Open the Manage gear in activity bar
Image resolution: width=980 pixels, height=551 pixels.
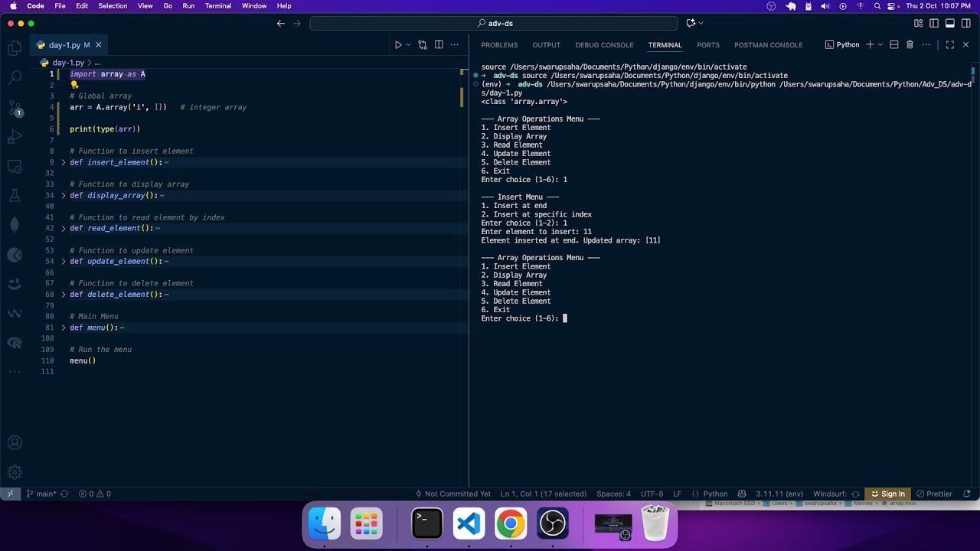click(x=15, y=472)
